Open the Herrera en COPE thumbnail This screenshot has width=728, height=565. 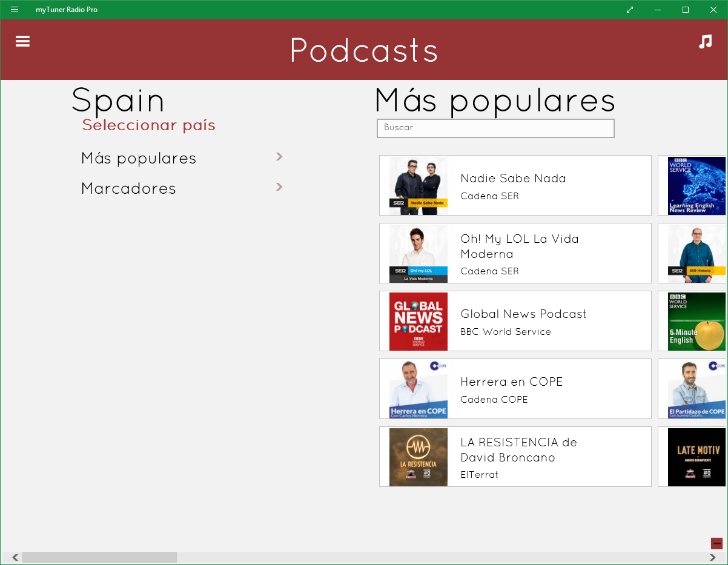[419, 389]
